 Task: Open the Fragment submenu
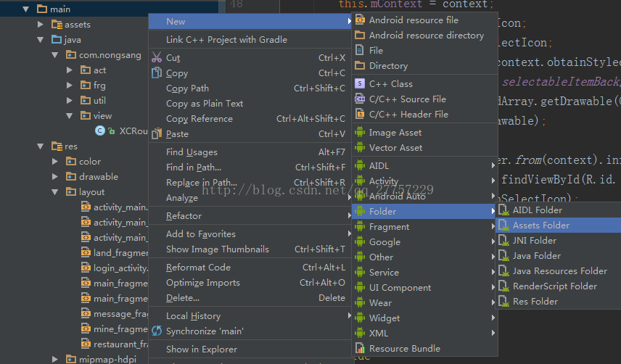(424, 227)
